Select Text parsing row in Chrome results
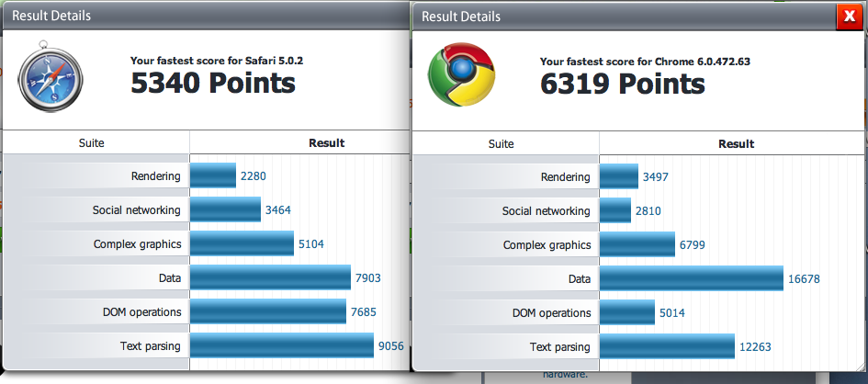 point(637,346)
